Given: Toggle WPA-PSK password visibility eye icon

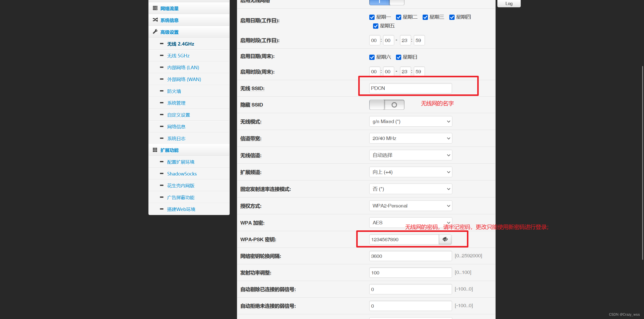Looking at the screenshot, I should click(x=445, y=239).
